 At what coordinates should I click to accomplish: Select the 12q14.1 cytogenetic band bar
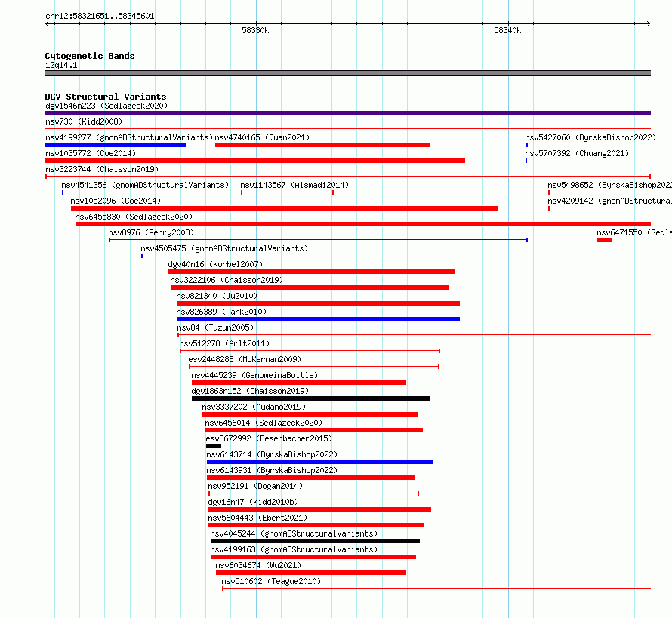coord(347,73)
